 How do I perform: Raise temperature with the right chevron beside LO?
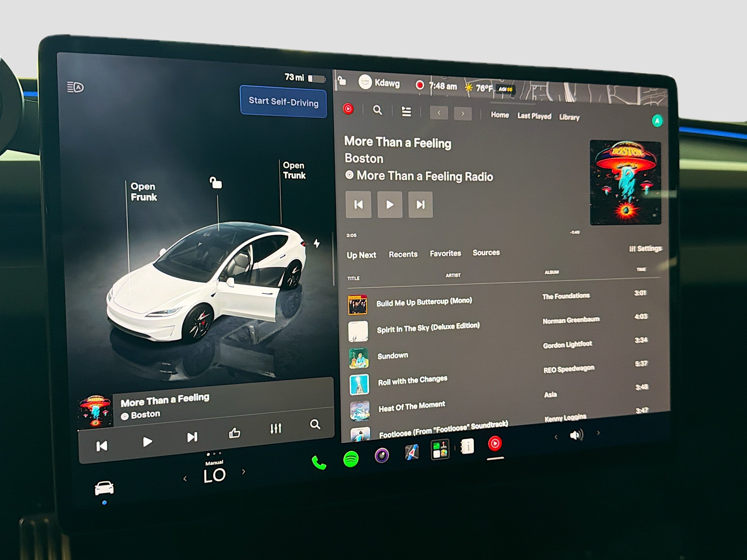coord(243,471)
